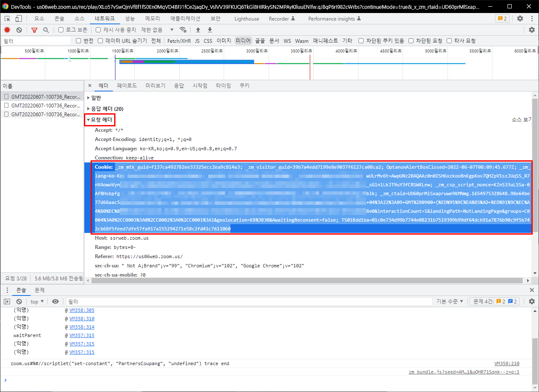Tick the 차단된 쿠키 있음 checkbox
This screenshot has height=392, width=539.
click(361, 41)
